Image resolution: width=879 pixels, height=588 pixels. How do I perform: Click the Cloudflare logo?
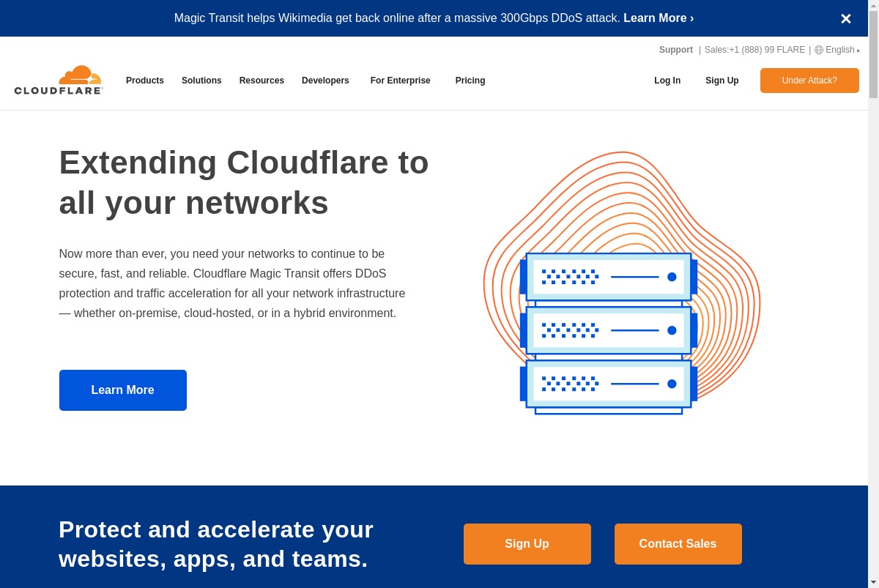click(x=59, y=81)
